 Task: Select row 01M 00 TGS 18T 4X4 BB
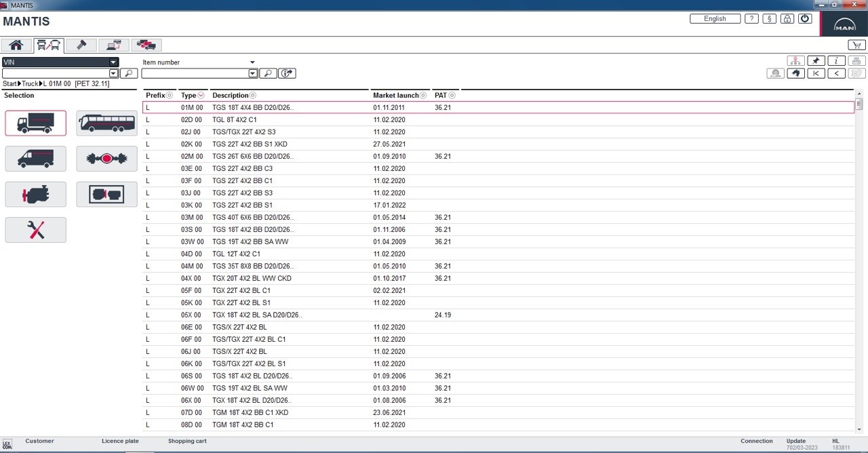[x=498, y=107]
